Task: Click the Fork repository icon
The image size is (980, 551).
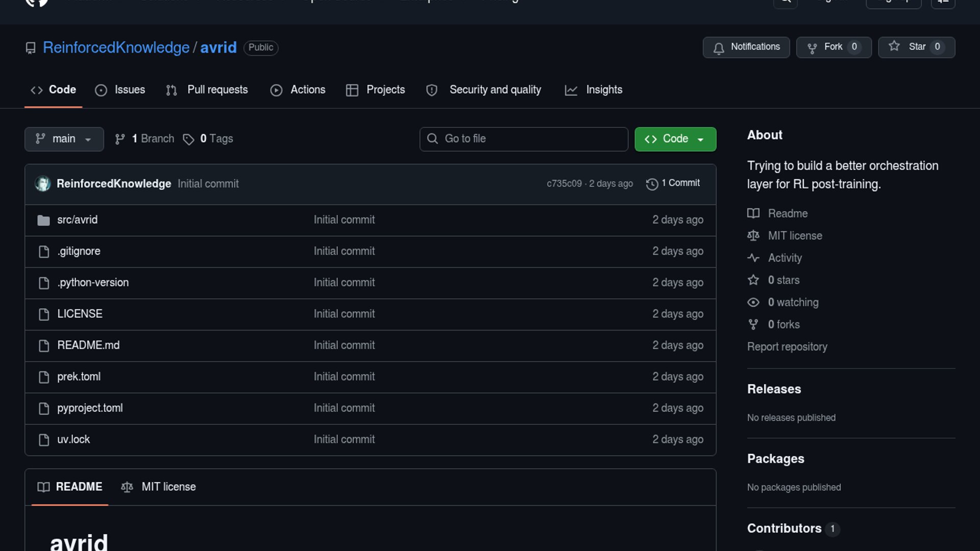Action: pyautogui.click(x=812, y=48)
